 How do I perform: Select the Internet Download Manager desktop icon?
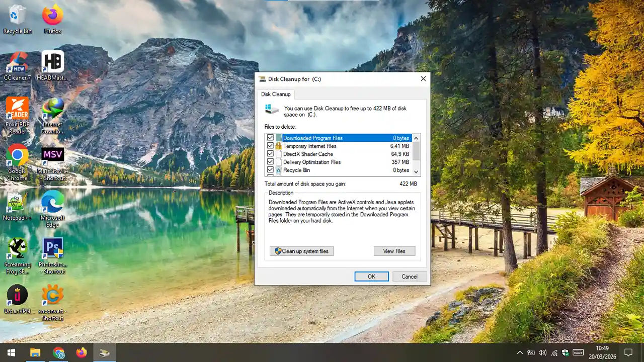tap(52, 116)
